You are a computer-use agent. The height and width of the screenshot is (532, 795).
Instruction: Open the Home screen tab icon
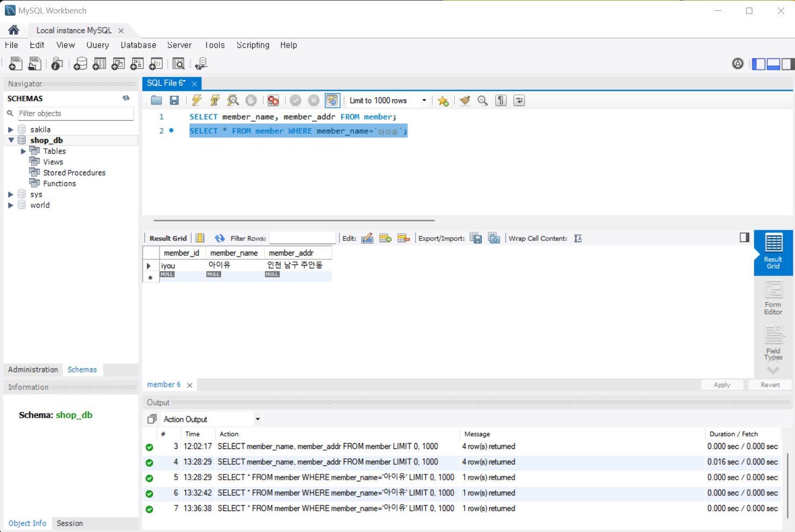pyautogui.click(x=13, y=30)
